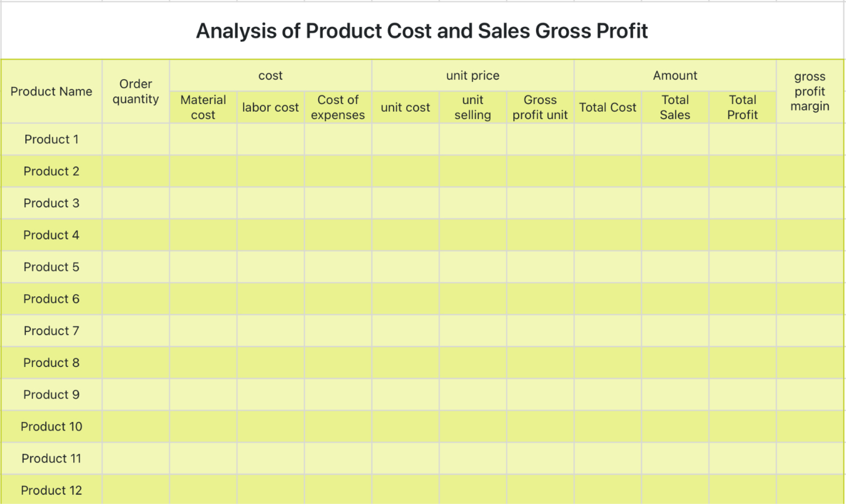Select the 'Product 7' cell
The width and height of the screenshot is (846, 504).
(51, 331)
